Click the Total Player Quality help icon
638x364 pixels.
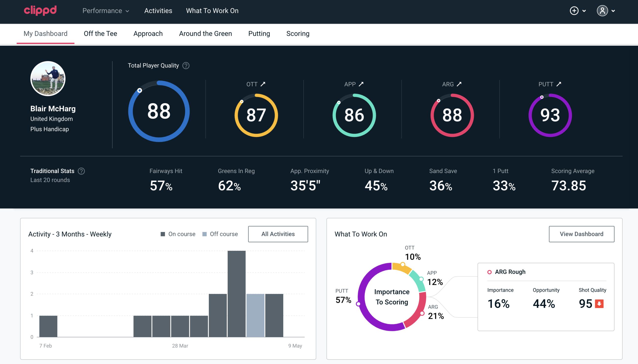pos(185,66)
